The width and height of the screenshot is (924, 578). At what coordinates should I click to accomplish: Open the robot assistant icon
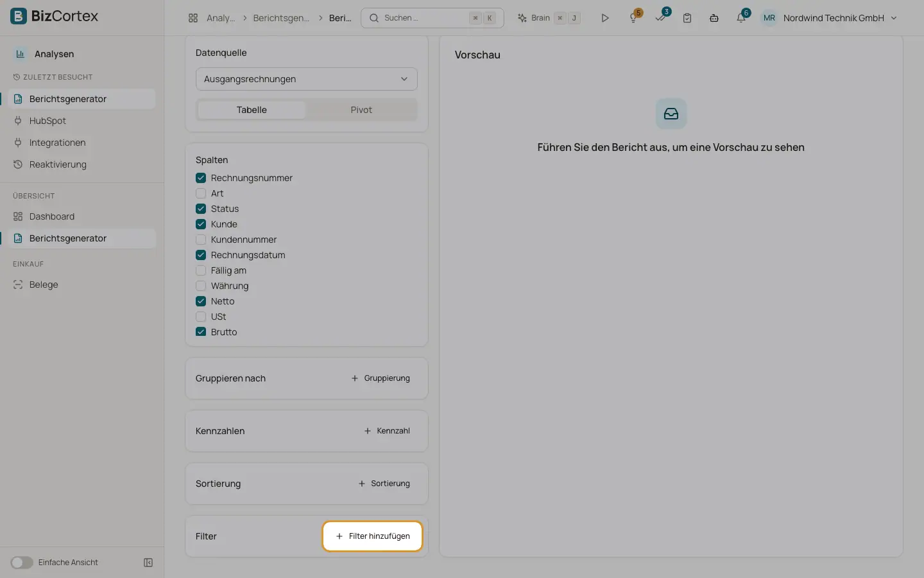click(714, 18)
